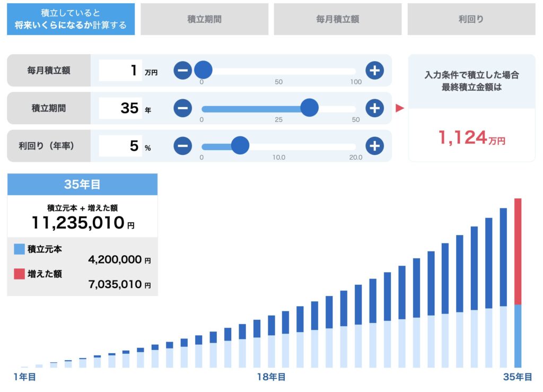Select the 将来いくらになるか計算する tab
Viewport: 543px width, 392px height.
pos(71,19)
